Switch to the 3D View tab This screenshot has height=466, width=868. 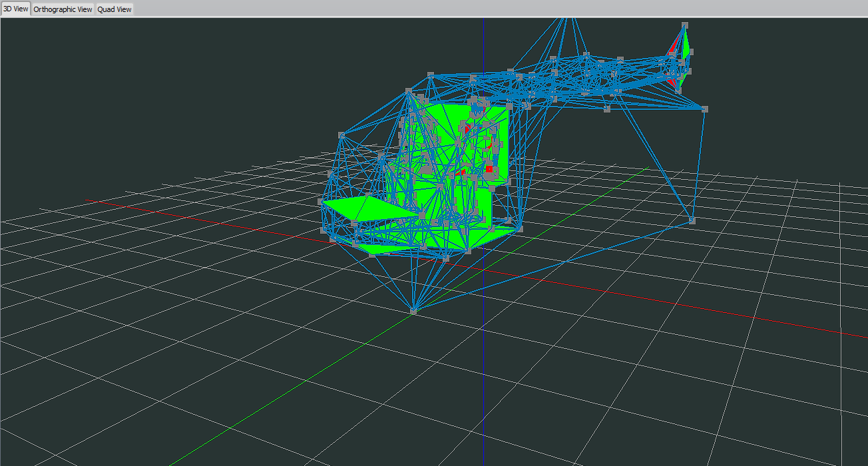pyautogui.click(x=15, y=9)
